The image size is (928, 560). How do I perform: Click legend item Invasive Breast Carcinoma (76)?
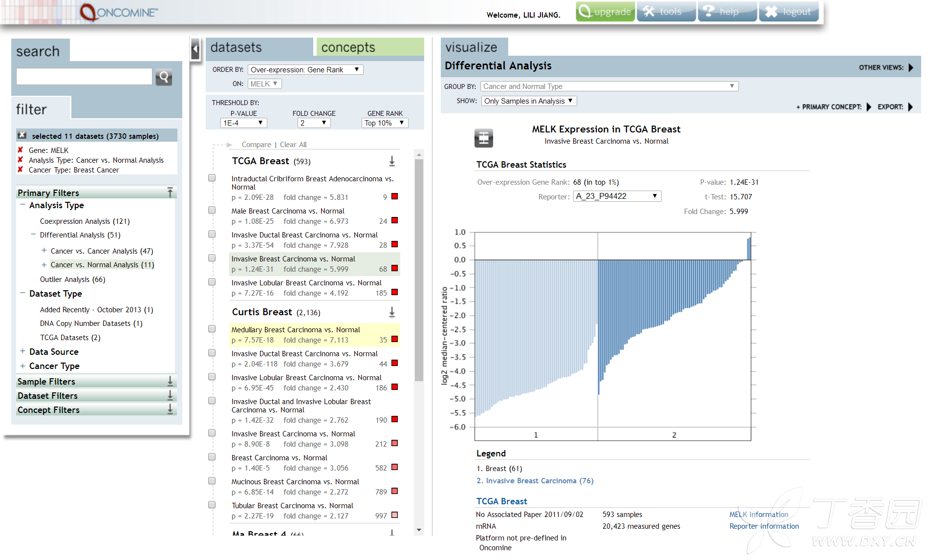[x=535, y=480]
